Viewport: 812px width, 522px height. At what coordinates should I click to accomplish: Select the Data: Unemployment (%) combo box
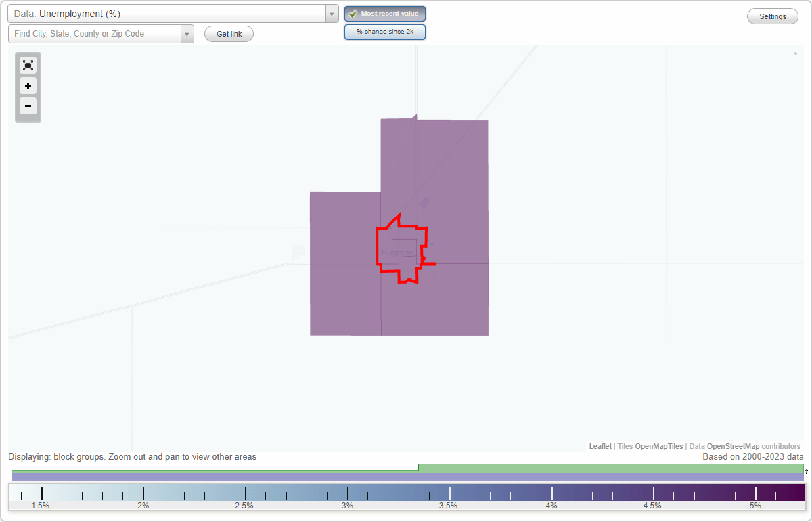click(x=173, y=14)
